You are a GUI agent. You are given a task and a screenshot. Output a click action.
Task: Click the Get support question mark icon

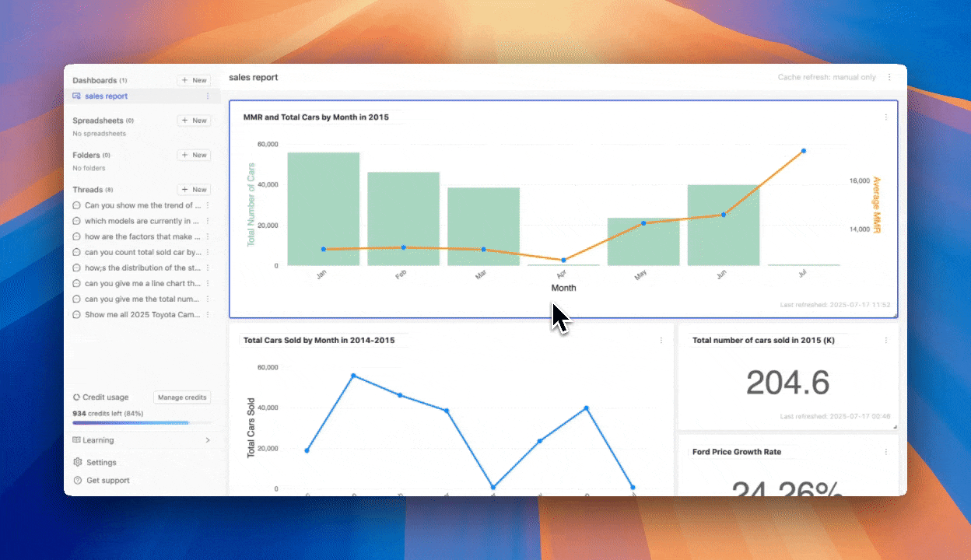(77, 481)
